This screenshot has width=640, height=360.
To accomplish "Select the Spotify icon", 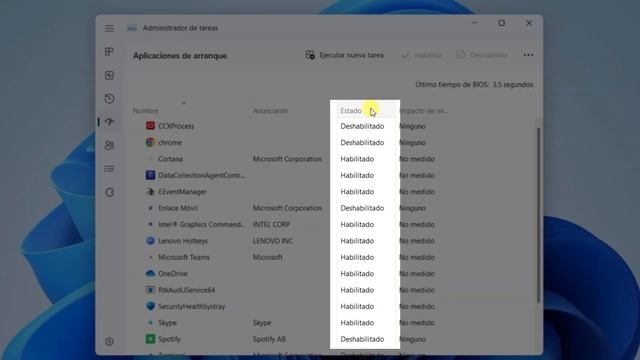I will coord(150,339).
